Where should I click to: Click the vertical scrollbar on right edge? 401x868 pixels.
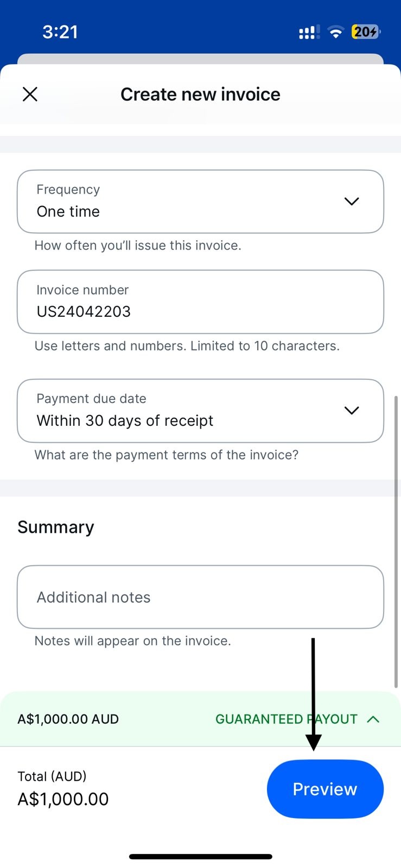point(396,542)
